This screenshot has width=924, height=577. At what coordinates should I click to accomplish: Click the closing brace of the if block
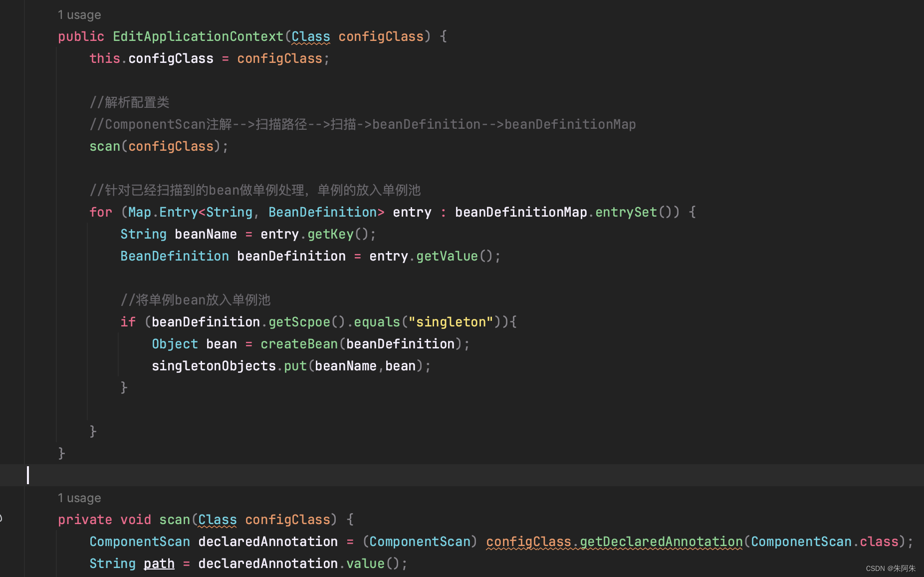point(124,388)
